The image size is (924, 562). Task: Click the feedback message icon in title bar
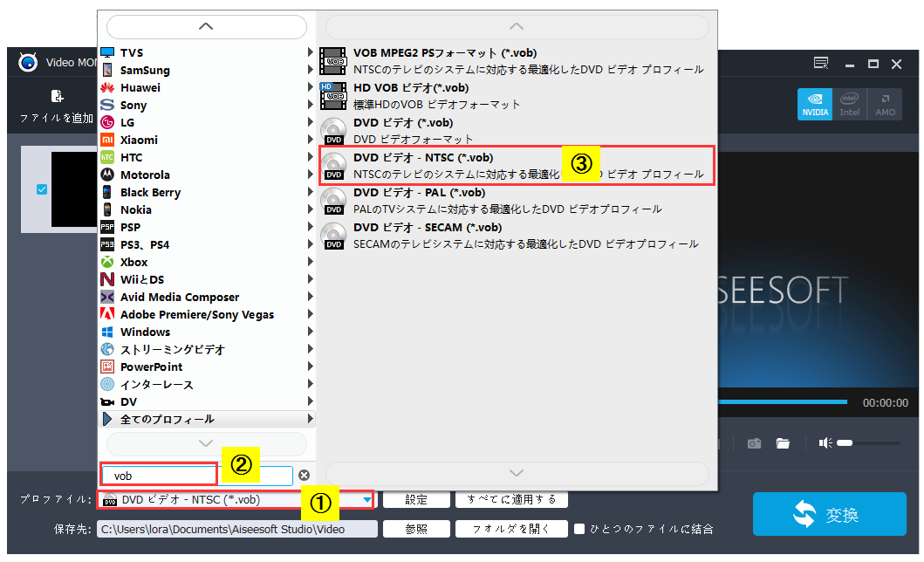[821, 63]
